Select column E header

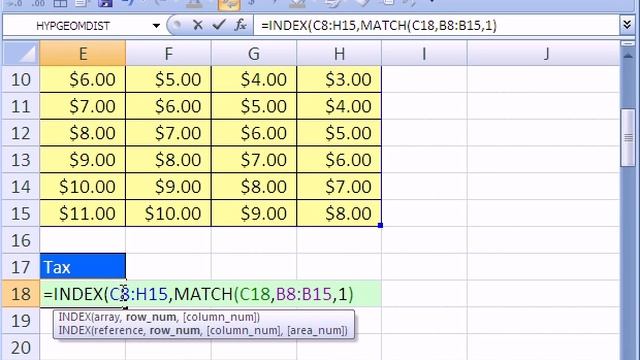point(83,53)
